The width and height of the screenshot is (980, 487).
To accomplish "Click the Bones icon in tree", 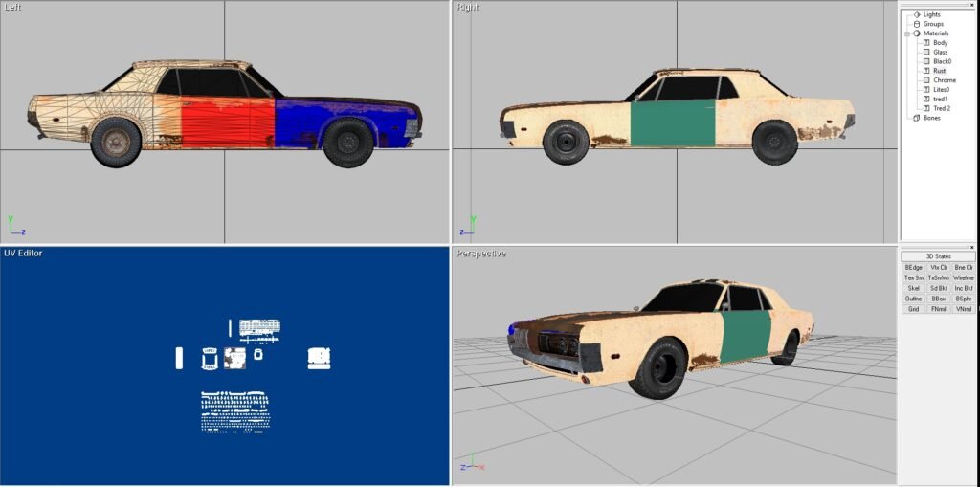I will (916, 118).
